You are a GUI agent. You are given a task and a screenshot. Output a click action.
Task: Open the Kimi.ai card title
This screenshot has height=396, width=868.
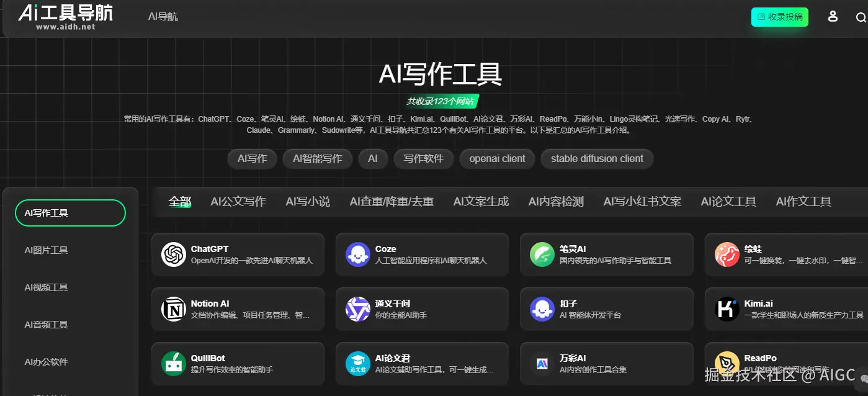[x=758, y=304]
